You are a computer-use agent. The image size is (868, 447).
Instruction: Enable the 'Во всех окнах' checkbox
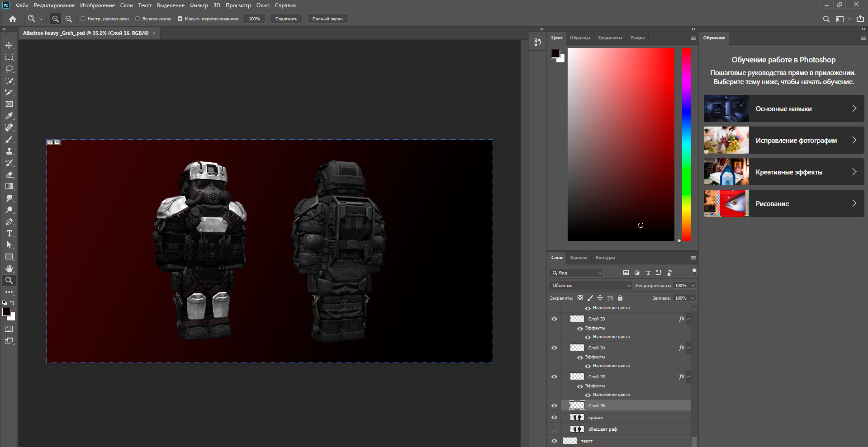tap(138, 19)
